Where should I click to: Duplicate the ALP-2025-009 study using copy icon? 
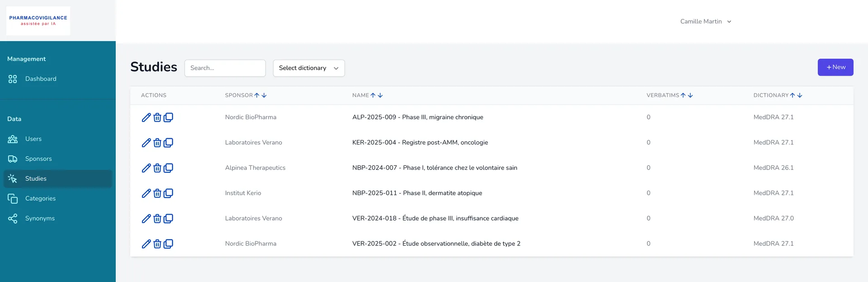click(168, 117)
